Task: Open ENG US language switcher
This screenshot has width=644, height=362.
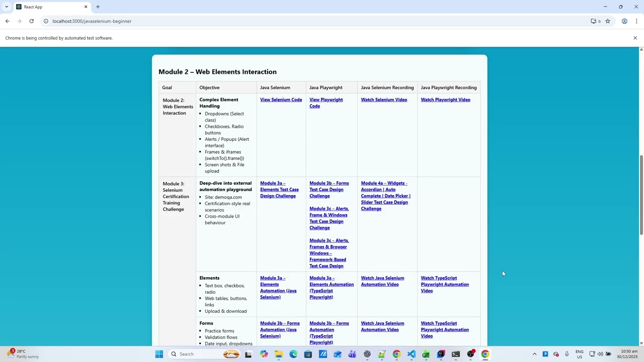Action: (580, 354)
